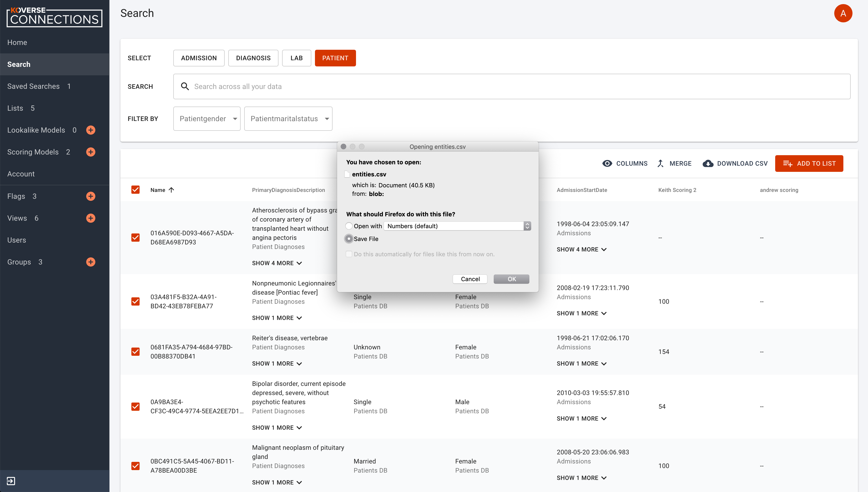
Task: Uncheck the row 0681FA35-A794-4684 checkbox
Action: click(x=135, y=352)
